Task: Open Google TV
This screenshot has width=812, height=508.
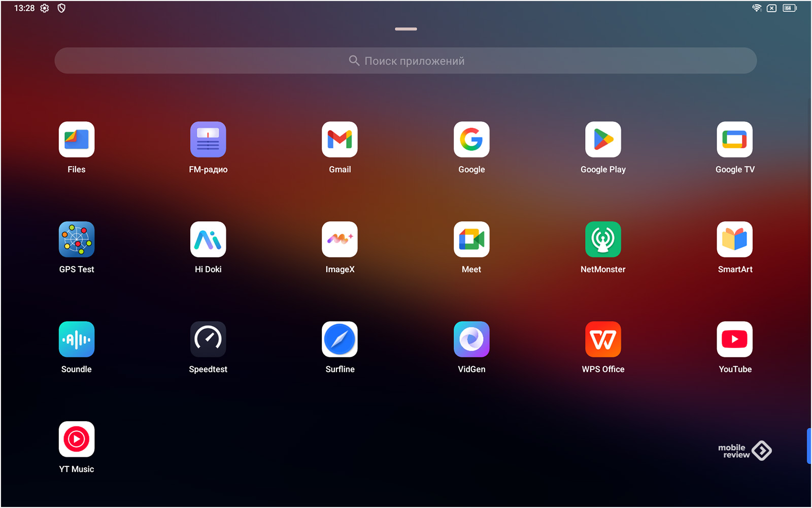Action: pyautogui.click(x=735, y=140)
